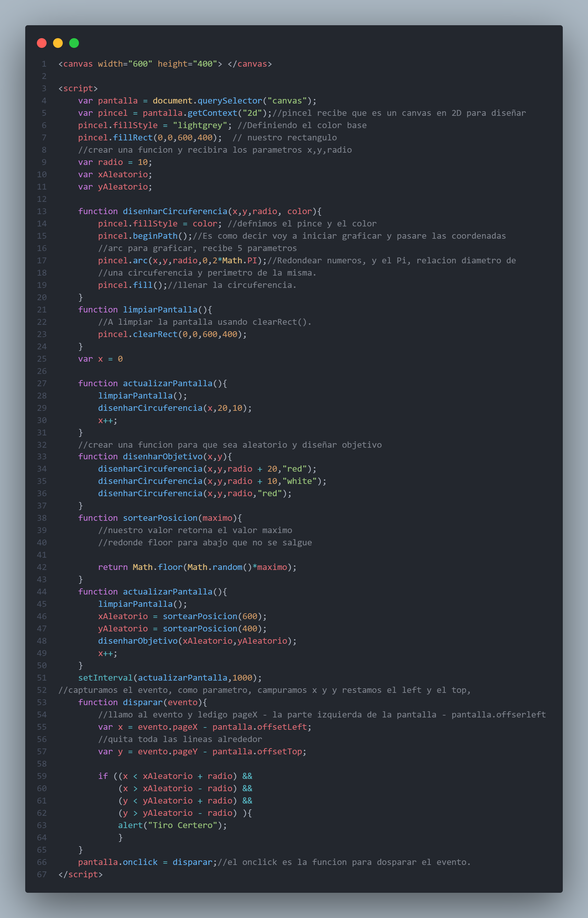Click comment '//nuestro valor retorna el valor maximo'

click(x=195, y=530)
